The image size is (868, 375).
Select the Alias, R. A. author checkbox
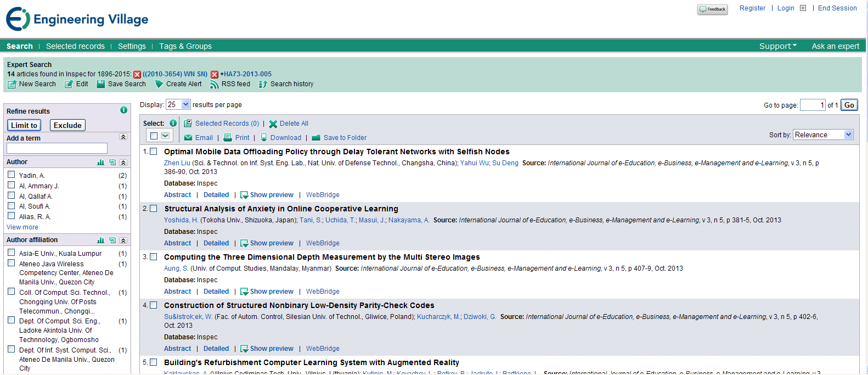pos(11,216)
